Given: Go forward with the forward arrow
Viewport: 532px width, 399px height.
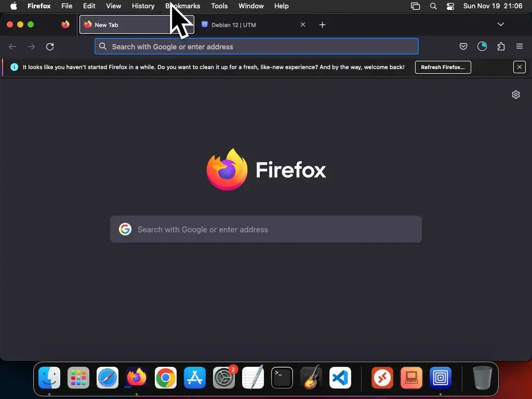Looking at the screenshot, I should click(x=31, y=46).
